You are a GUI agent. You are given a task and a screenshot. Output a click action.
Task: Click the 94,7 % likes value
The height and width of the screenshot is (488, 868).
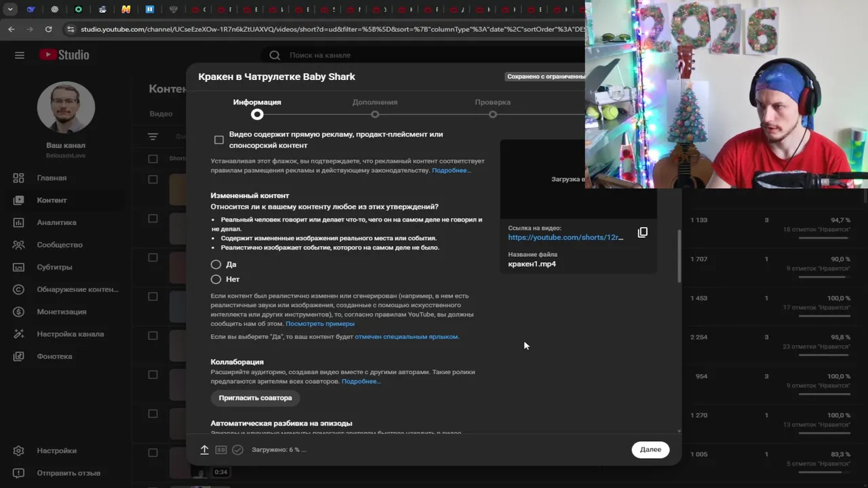coord(840,220)
